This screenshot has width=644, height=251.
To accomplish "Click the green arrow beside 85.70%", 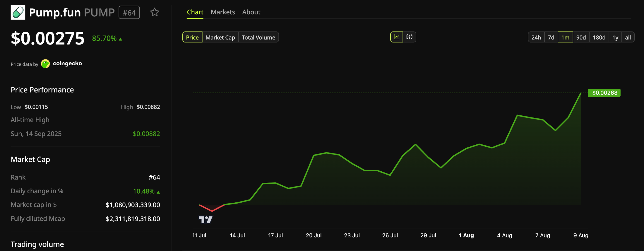I will click(120, 39).
